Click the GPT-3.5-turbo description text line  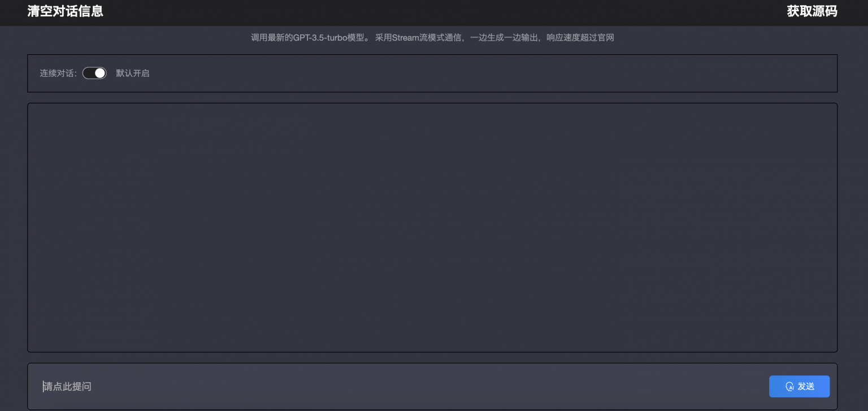tap(432, 38)
